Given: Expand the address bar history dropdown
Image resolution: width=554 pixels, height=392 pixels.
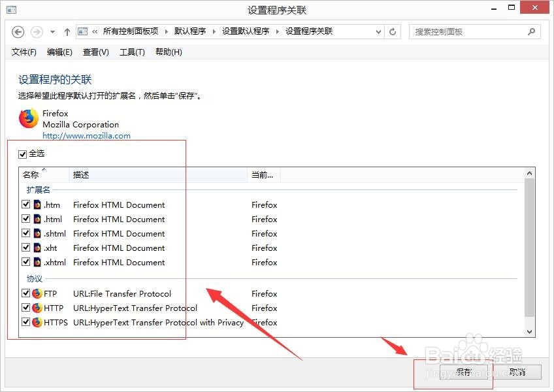Looking at the screenshot, I should [x=378, y=32].
